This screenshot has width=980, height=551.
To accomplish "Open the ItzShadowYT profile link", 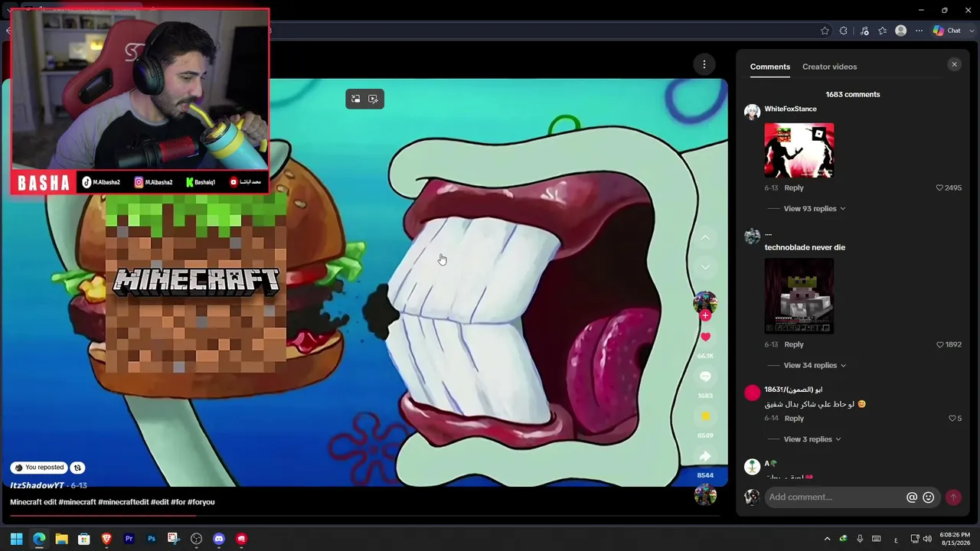I will [37, 485].
